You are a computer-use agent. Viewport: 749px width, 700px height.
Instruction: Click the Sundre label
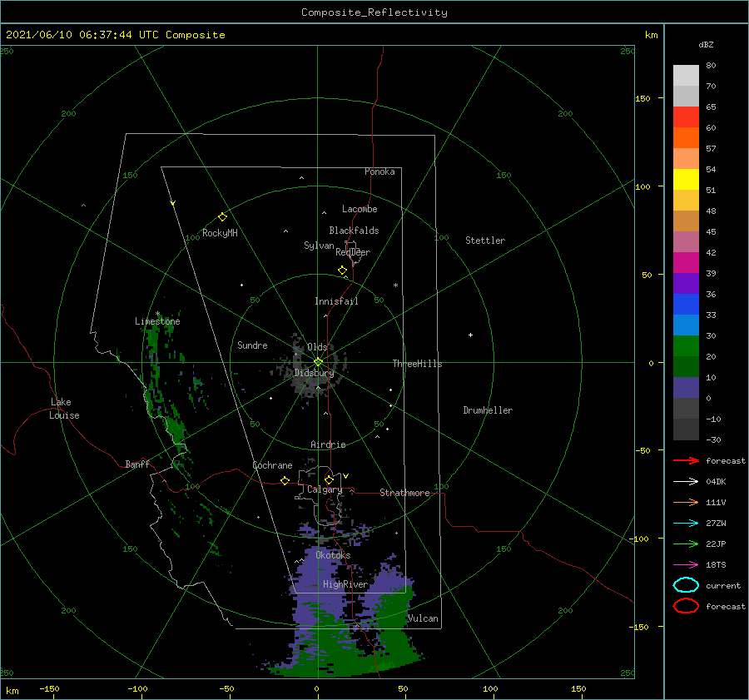click(x=252, y=345)
